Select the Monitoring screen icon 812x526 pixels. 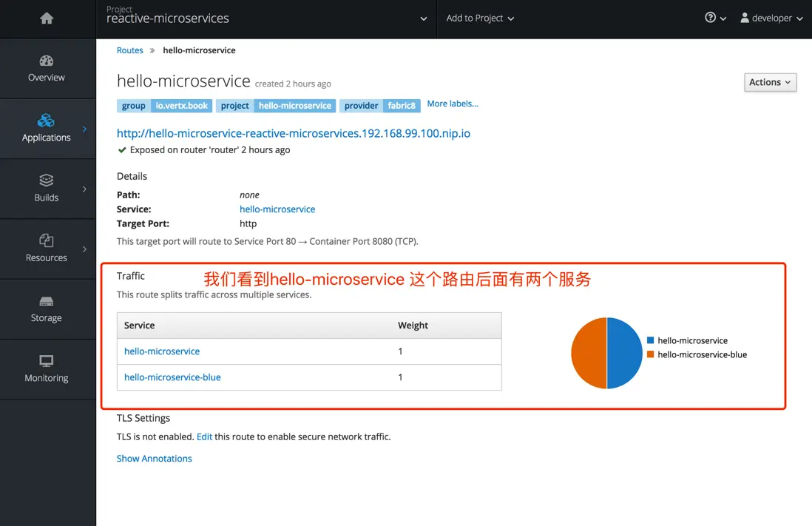[x=47, y=361]
